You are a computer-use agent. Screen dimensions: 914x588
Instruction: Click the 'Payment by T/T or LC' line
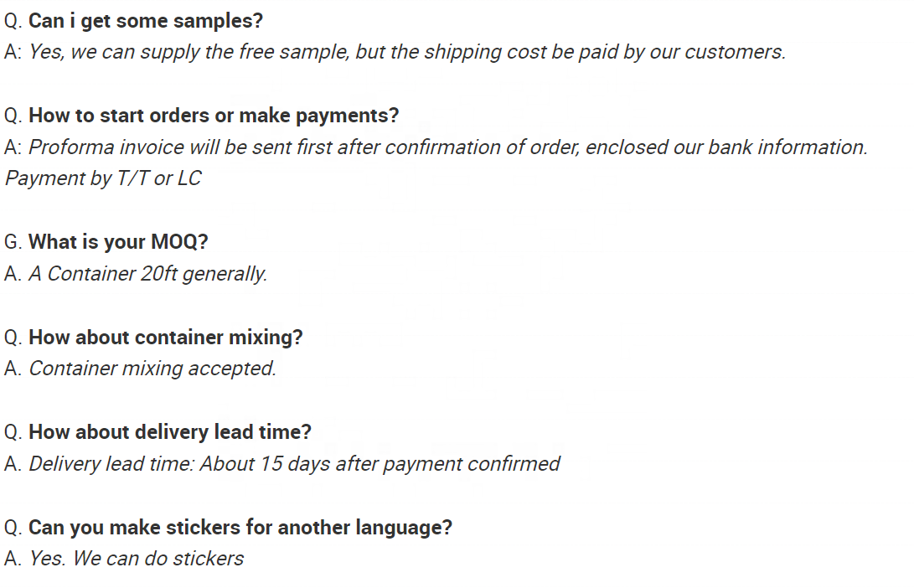pos(103,178)
